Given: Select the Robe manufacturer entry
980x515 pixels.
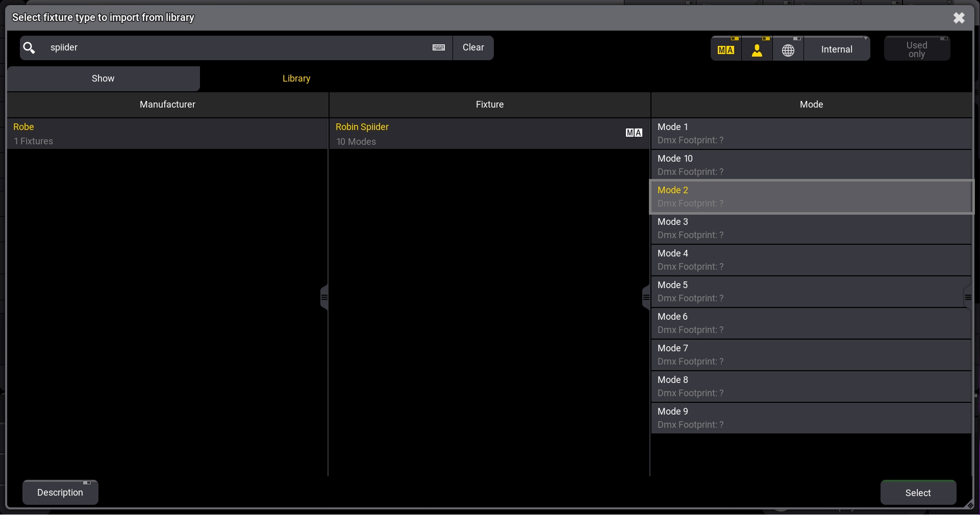Looking at the screenshot, I should pyautogui.click(x=167, y=134).
